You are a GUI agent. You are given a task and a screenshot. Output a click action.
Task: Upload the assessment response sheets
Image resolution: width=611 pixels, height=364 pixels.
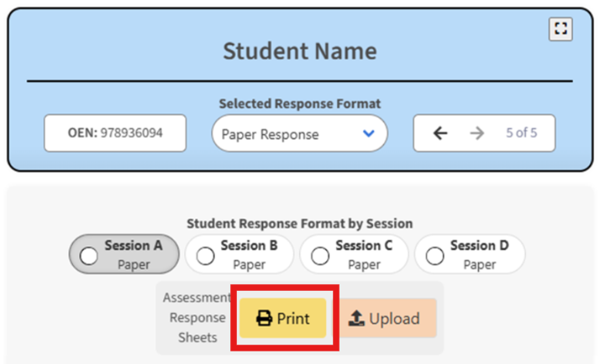[387, 318]
